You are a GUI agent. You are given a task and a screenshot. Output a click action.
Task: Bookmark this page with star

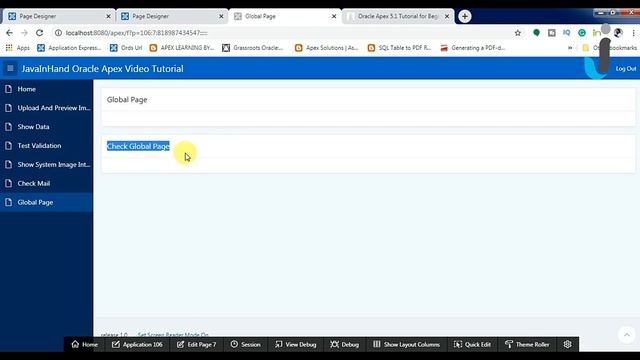(x=518, y=33)
